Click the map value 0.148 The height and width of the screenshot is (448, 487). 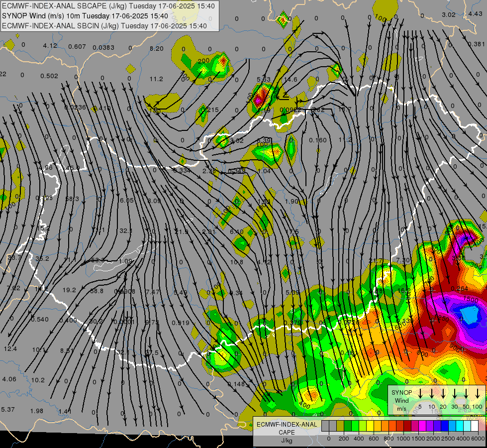[236, 384]
